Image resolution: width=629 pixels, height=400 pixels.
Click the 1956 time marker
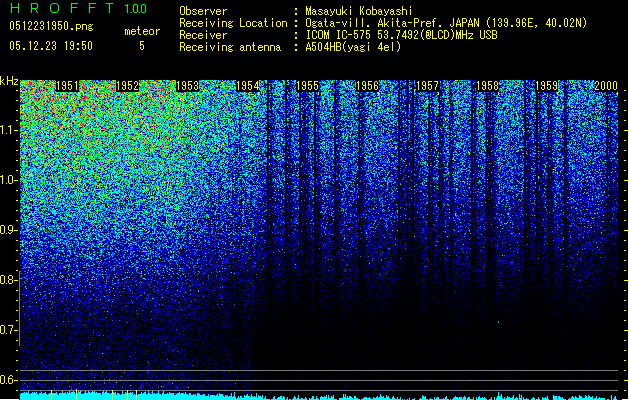coord(367,86)
